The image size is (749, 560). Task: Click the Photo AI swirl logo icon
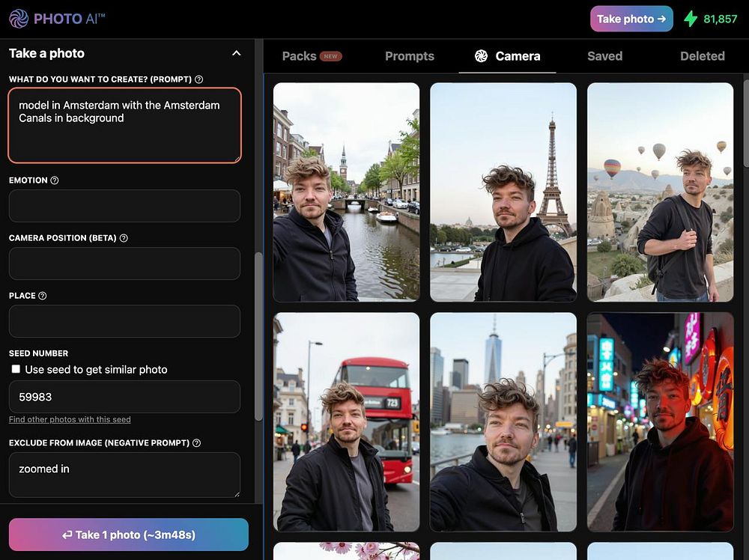coord(19,19)
